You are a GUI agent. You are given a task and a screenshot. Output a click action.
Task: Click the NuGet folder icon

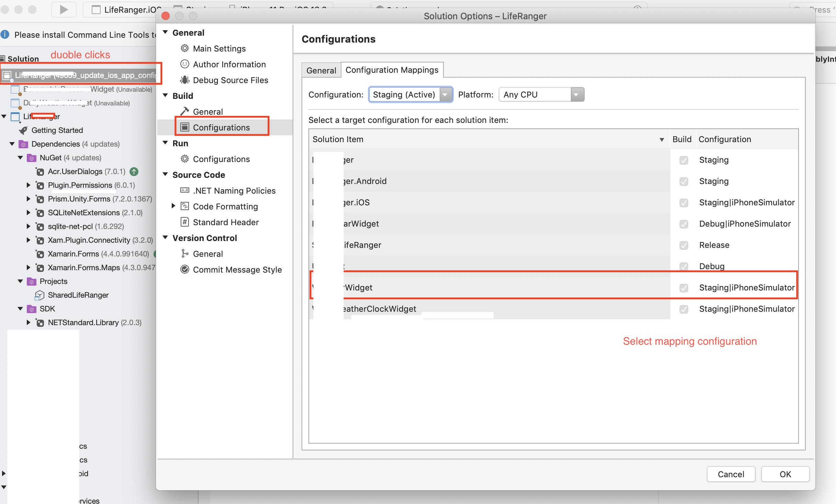[32, 158]
